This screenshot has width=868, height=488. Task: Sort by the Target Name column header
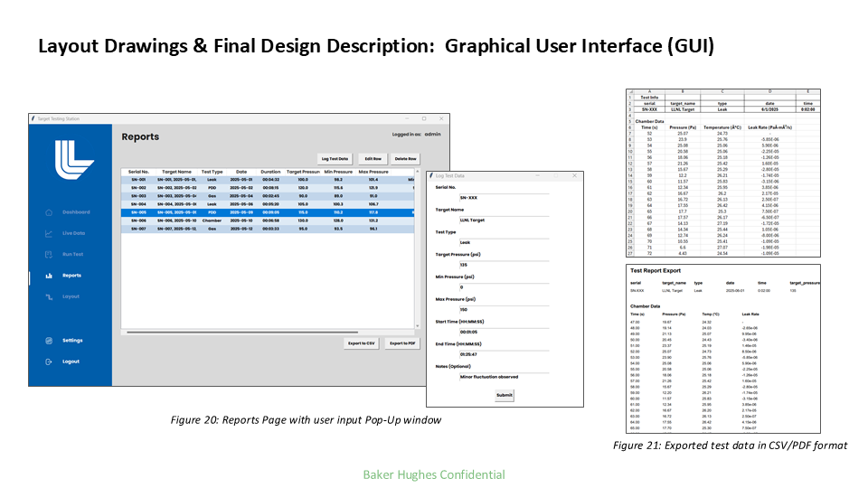[176, 172]
